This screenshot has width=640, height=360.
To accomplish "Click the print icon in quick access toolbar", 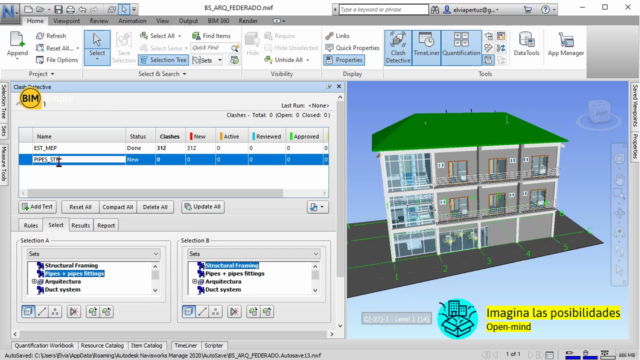I will pos(70,9).
